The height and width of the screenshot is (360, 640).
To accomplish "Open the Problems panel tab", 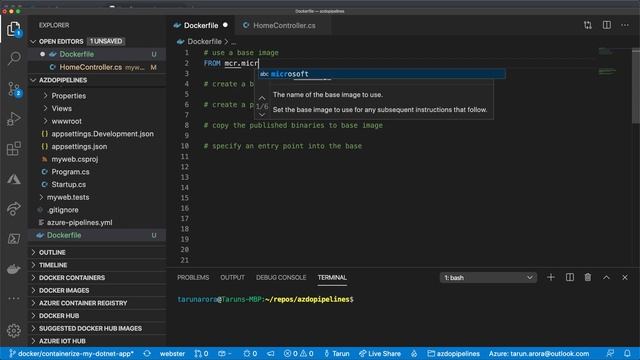I will point(193,277).
